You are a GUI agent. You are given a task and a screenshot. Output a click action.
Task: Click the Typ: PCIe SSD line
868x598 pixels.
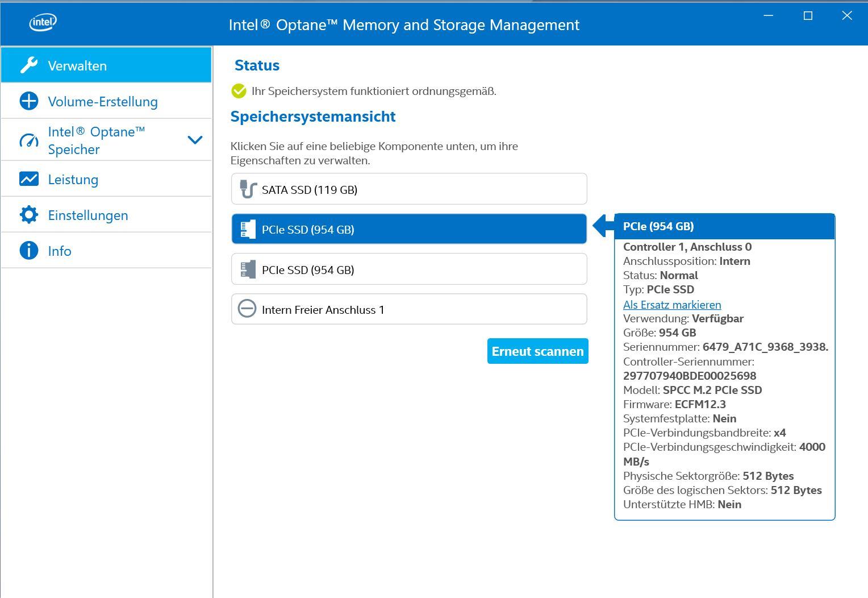tap(659, 289)
